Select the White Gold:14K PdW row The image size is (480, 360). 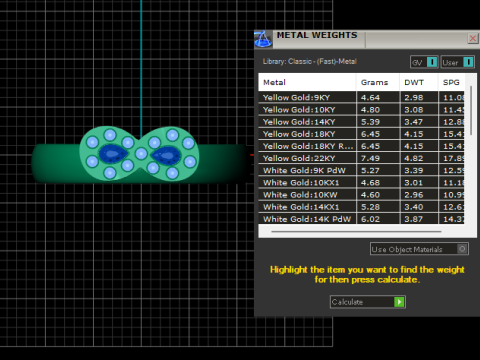pyautogui.click(x=361, y=219)
